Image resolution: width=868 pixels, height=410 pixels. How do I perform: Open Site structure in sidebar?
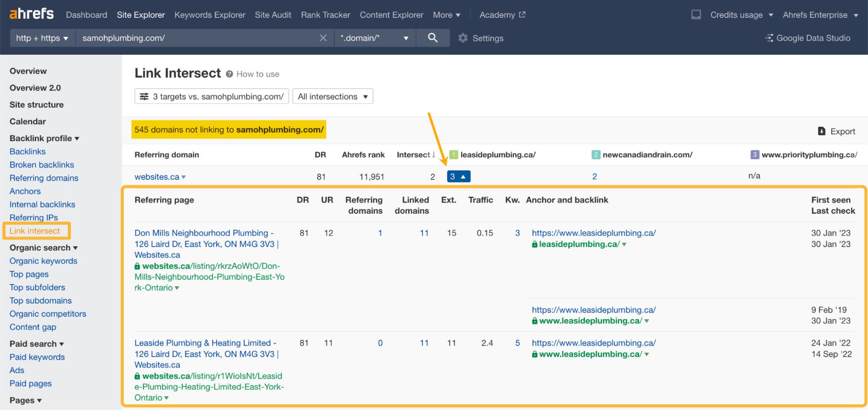(36, 105)
